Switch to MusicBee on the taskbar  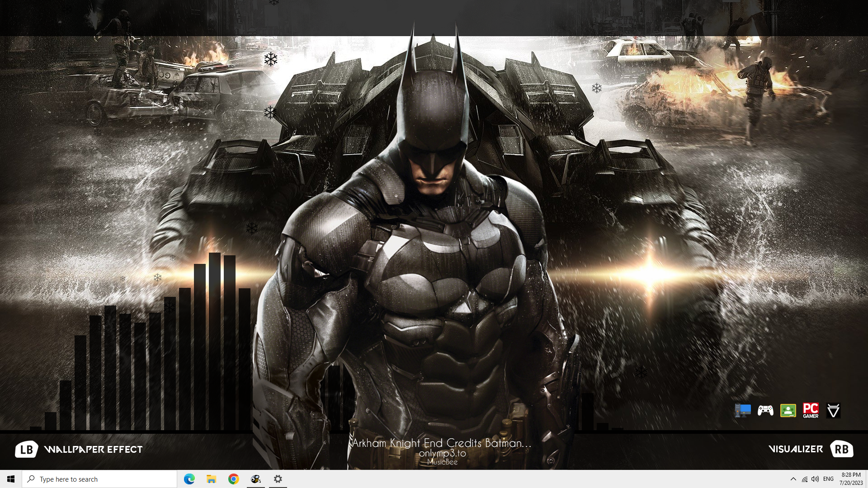coord(256,479)
